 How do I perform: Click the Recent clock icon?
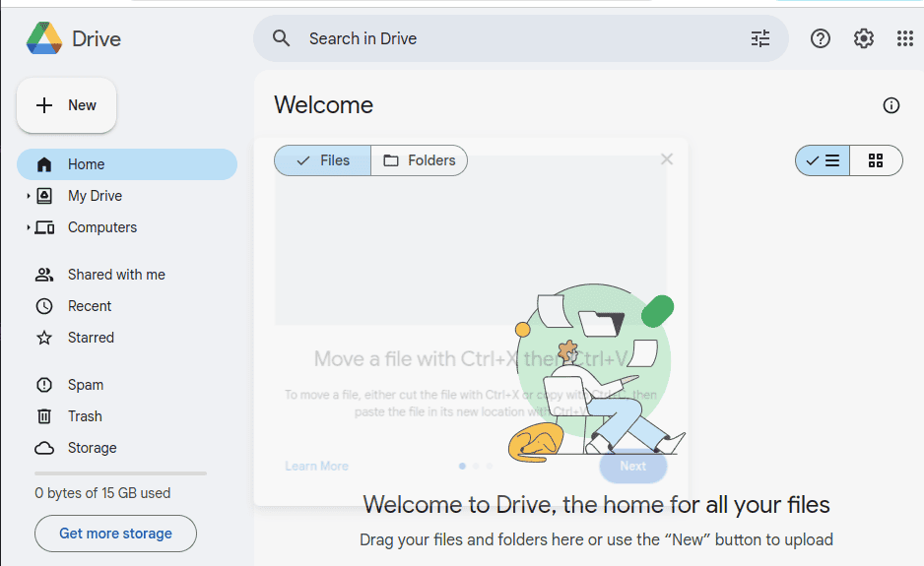coord(44,306)
